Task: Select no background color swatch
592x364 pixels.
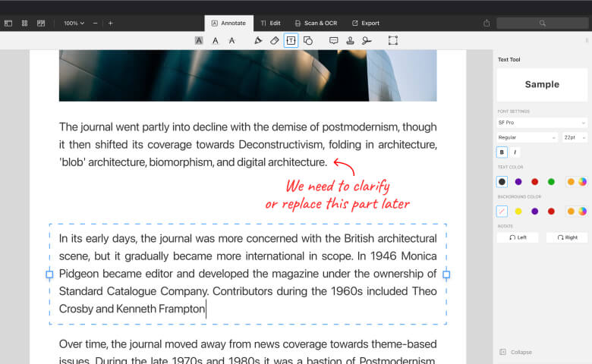Action: pyautogui.click(x=502, y=212)
